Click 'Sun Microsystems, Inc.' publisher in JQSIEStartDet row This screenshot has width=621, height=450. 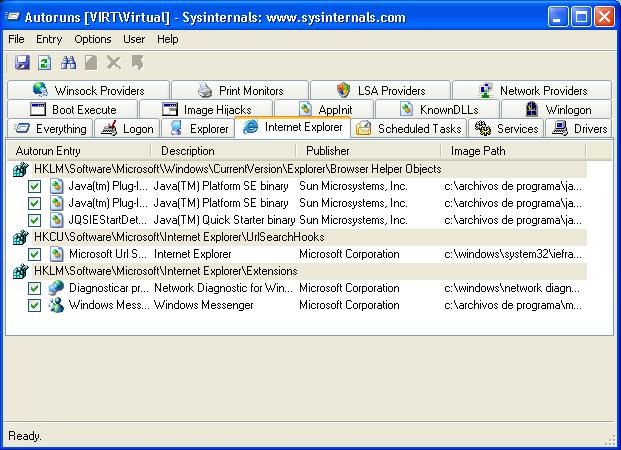pyautogui.click(x=353, y=220)
